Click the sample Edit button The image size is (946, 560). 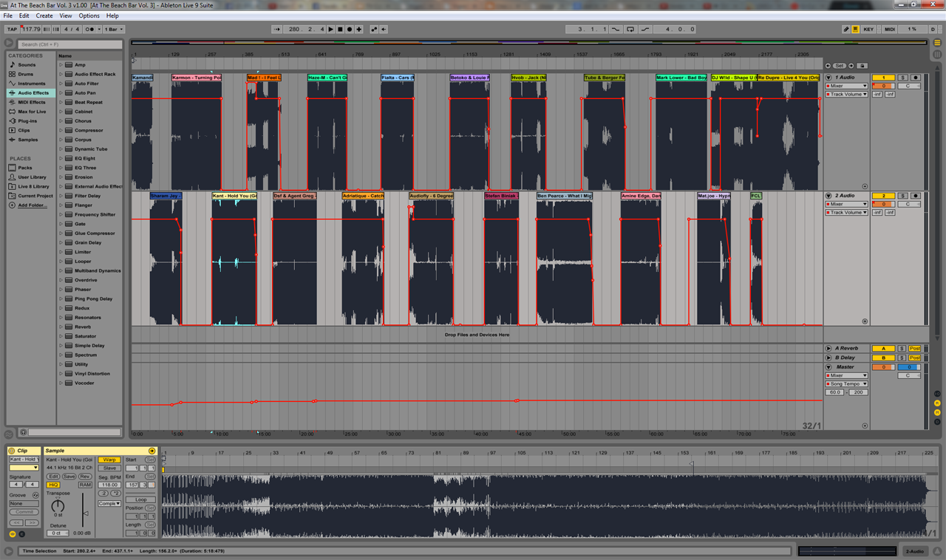point(53,477)
